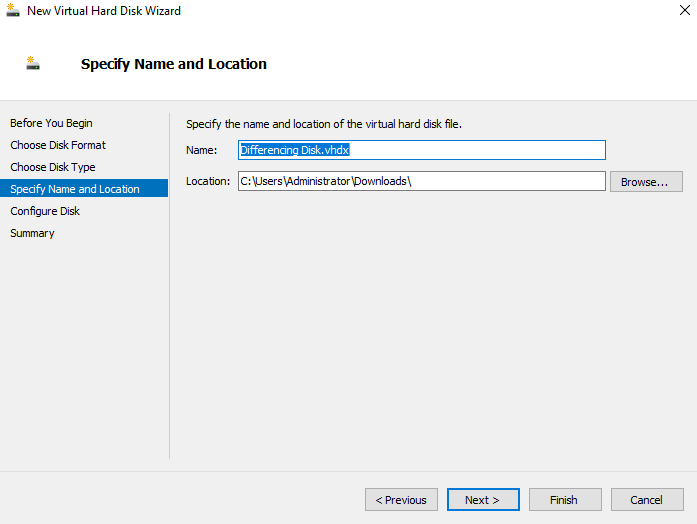Go back with the Previous button
The image size is (697, 524).
401,500
